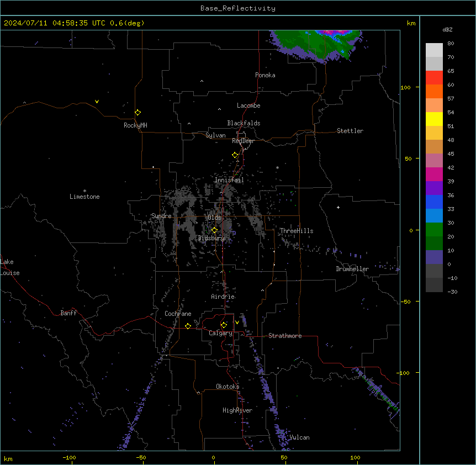Click the Limestone label

point(84,197)
